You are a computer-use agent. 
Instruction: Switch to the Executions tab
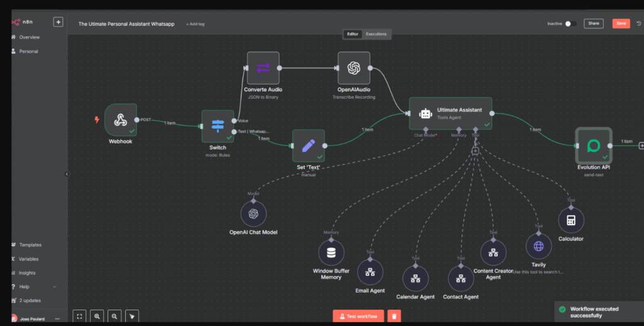coord(376,34)
